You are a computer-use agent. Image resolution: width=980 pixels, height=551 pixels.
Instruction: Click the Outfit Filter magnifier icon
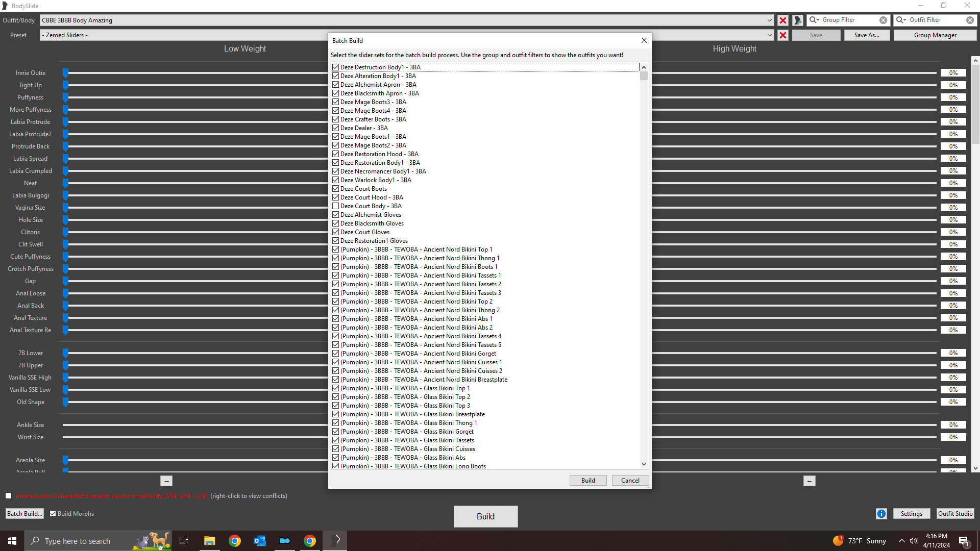(x=900, y=20)
